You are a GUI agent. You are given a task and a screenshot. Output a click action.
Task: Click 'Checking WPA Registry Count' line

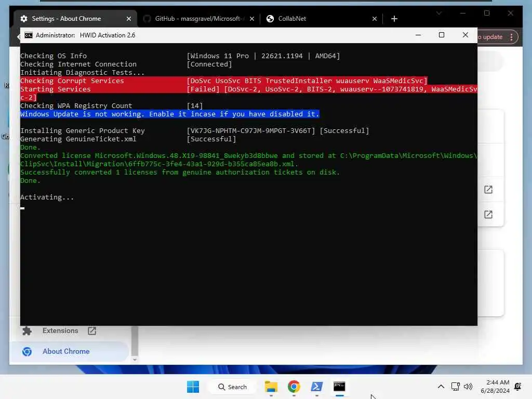(x=76, y=106)
